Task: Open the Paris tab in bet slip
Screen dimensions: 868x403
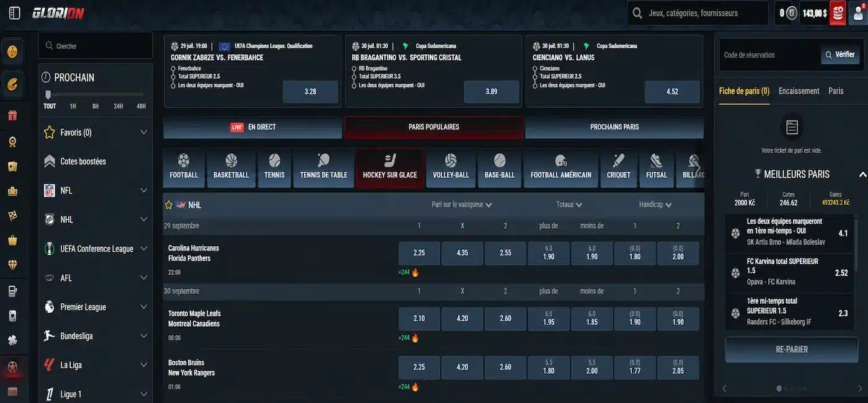Action: 836,91
